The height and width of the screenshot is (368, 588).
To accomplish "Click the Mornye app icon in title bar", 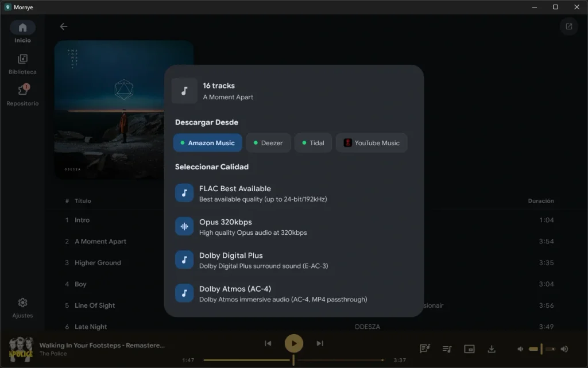I will pos(7,7).
